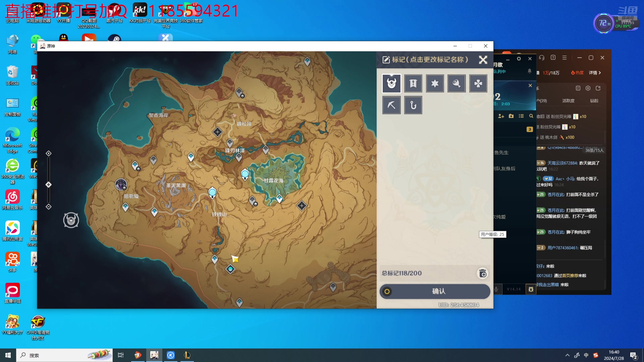Open the bug report icon near V14.14

(531, 289)
